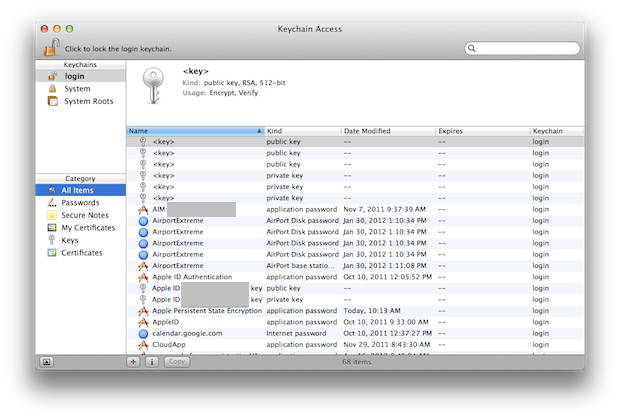Click the magnifying glass search icon

(x=471, y=48)
